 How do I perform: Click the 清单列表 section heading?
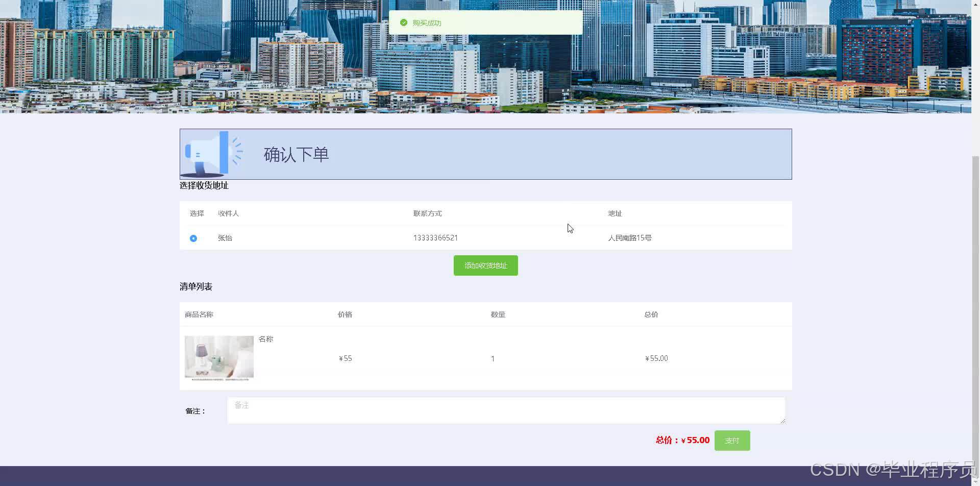196,286
